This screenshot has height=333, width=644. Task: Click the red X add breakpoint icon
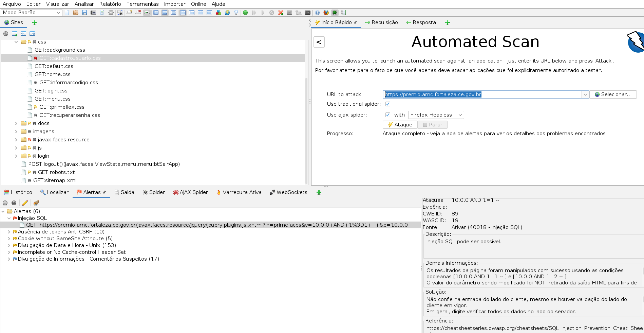[281, 13]
